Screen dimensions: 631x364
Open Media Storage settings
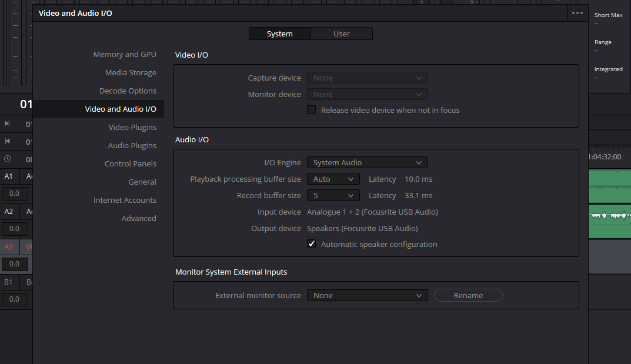(x=131, y=72)
